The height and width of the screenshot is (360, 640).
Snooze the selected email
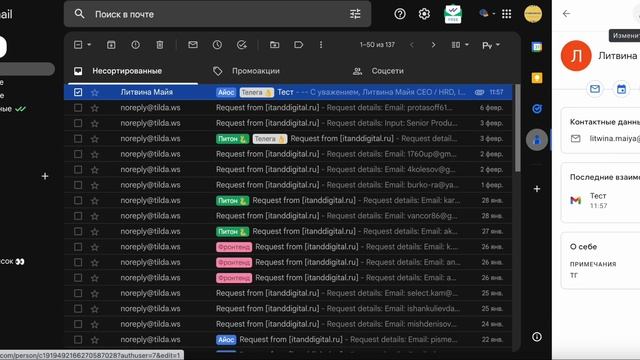coord(217,45)
